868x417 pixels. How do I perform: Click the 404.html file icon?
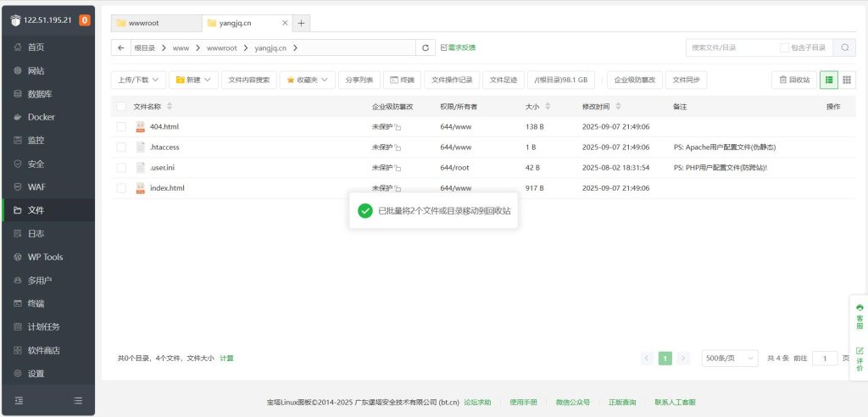pyautogui.click(x=140, y=127)
